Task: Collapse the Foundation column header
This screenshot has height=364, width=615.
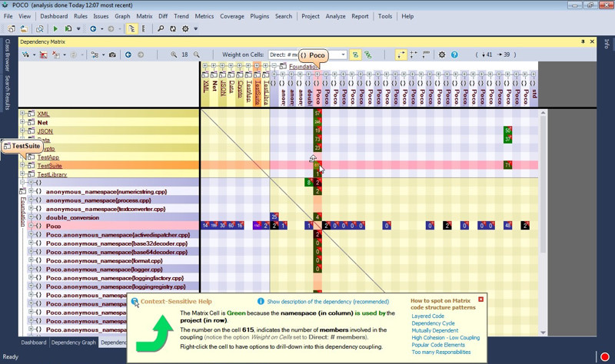Action: pos(275,66)
